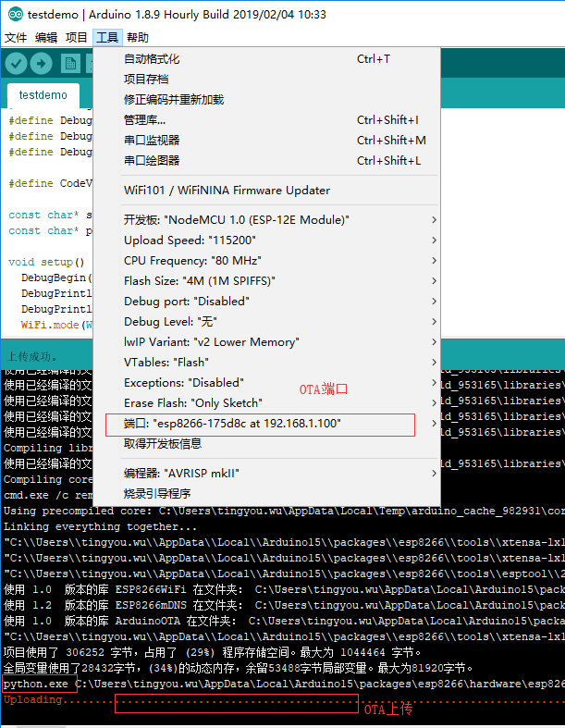Viewport: 565px width, 728px height.
Task: Open 串口绘图器 serial plotter
Action: click(266, 161)
